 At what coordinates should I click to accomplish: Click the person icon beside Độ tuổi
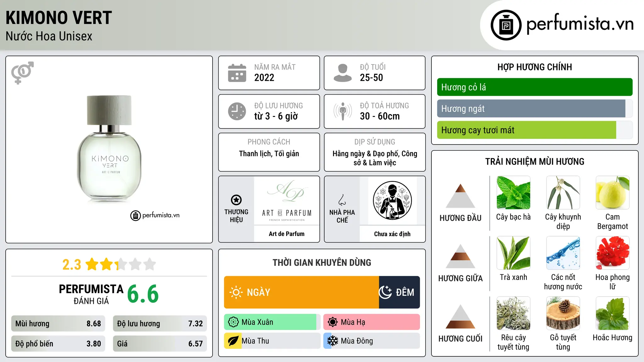[x=342, y=73]
